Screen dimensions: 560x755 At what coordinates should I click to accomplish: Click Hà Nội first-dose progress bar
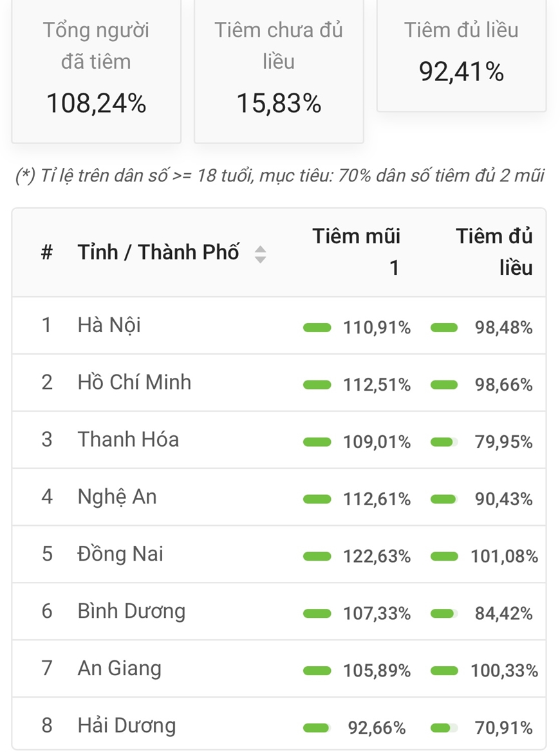point(317,328)
